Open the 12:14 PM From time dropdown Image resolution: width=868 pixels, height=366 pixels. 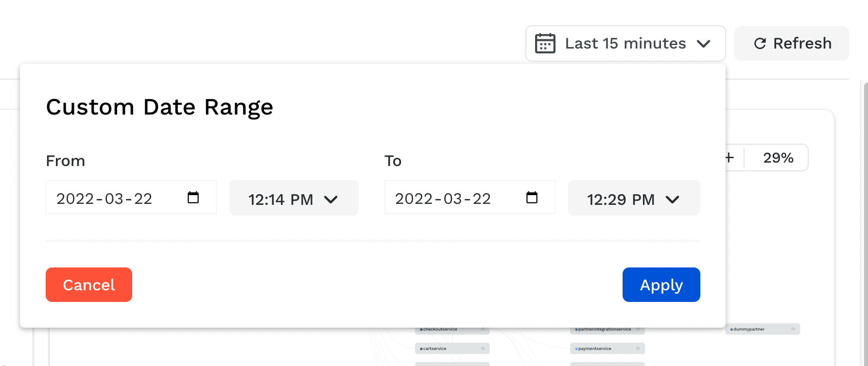(x=294, y=198)
